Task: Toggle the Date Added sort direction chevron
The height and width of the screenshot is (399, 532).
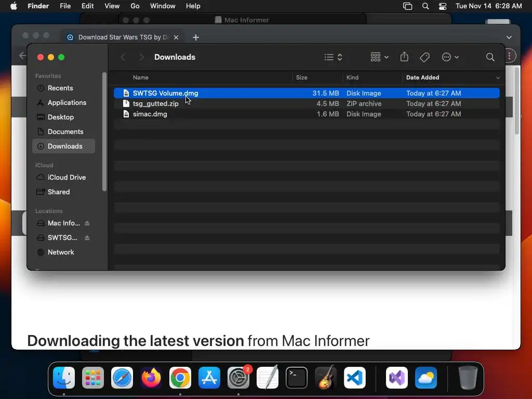Action: pos(498,78)
